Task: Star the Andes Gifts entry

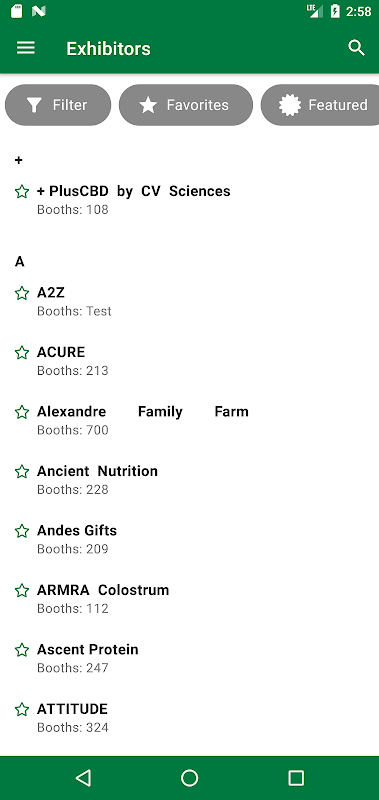Action: 22,531
